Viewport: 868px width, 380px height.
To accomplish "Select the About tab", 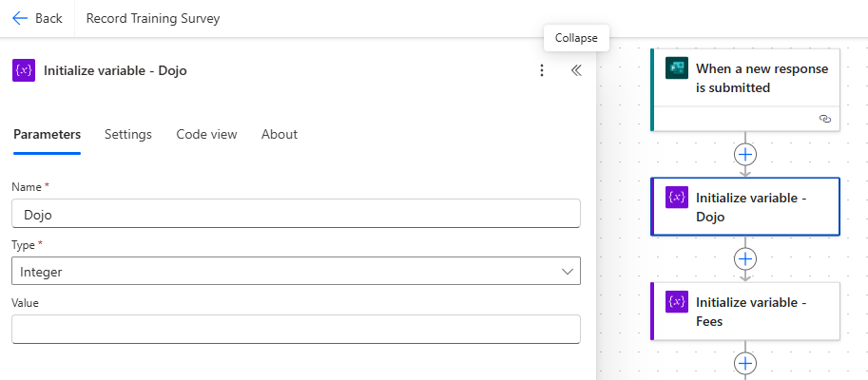I will click(x=280, y=135).
